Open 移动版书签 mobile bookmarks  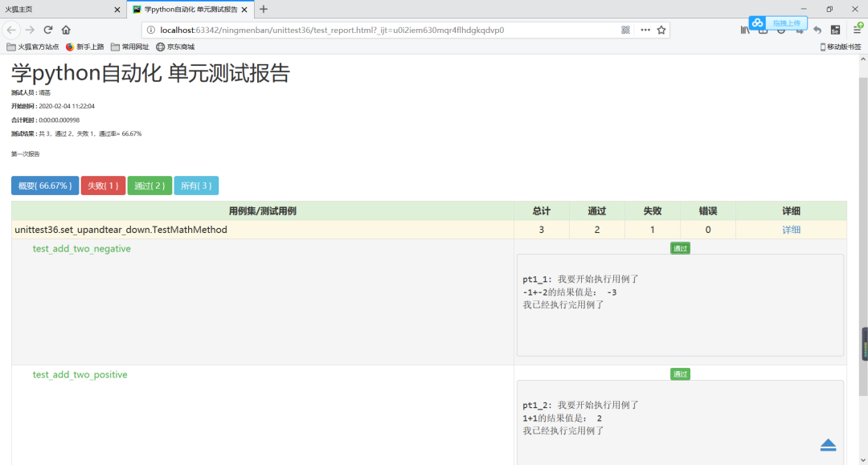pos(841,47)
